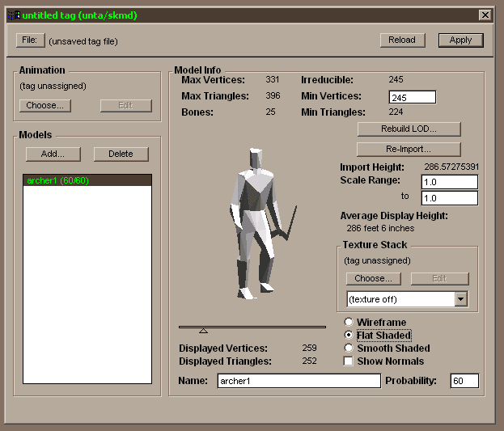
Task: Open the texture off dropdown
Action: pyautogui.click(x=460, y=299)
